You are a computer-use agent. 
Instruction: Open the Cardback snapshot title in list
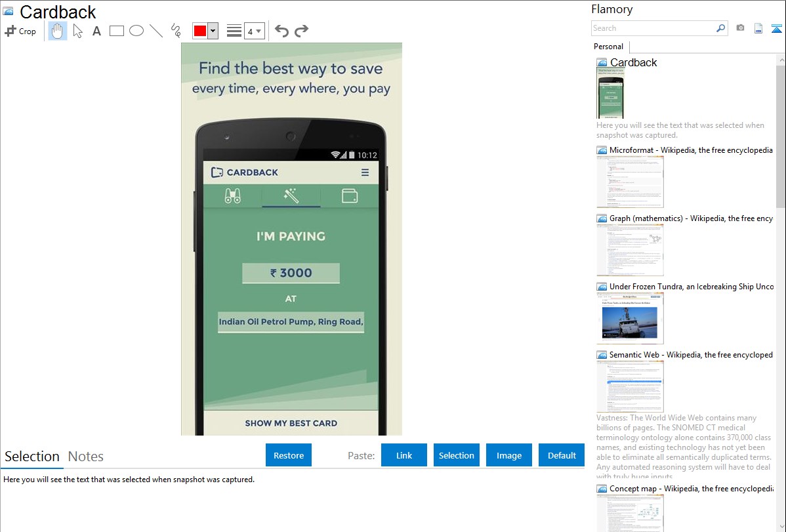tap(634, 63)
